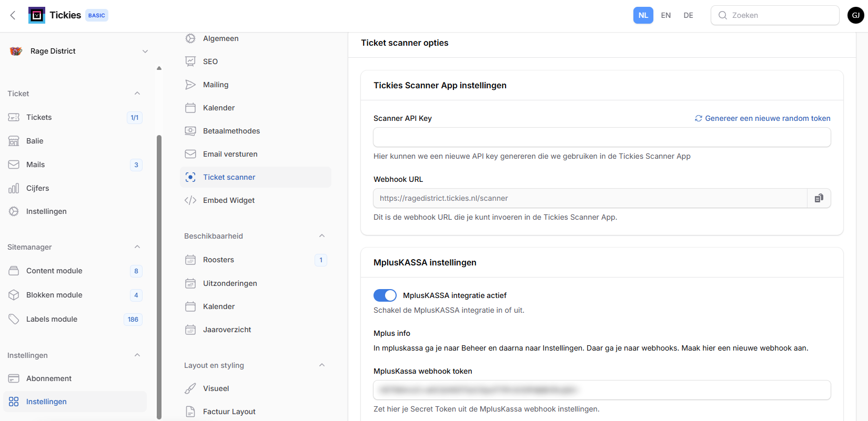Collapse the Beschikbaarheid section
The image size is (868, 421).
pyautogui.click(x=322, y=236)
